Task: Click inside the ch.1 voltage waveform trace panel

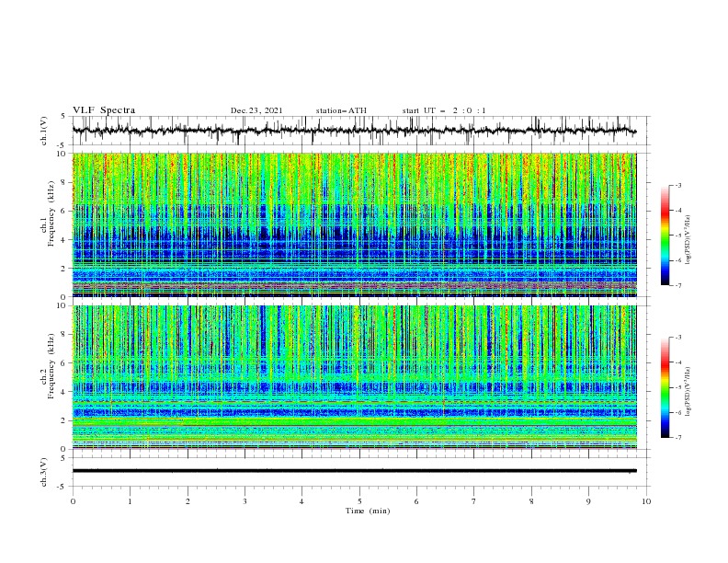Action: (x=360, y=131)
